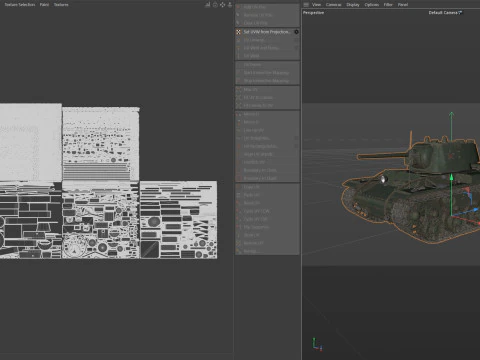
Task: Click the Perspective viewport label
Action: click(x=313, y=13)
